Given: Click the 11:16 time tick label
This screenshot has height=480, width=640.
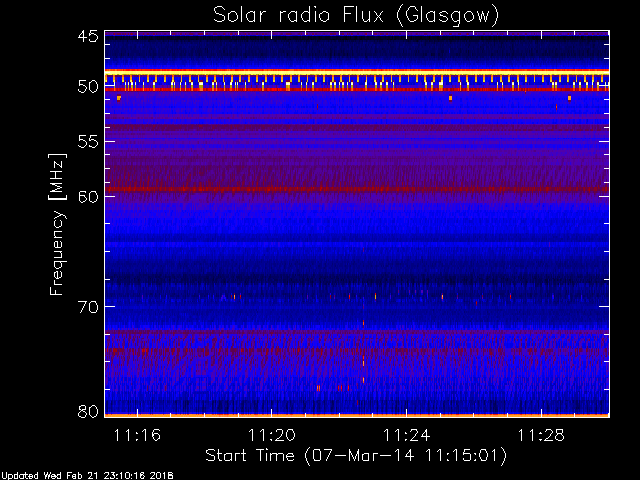Looking at the screenshot, I should pyautogui.click(x=137, y=435).
